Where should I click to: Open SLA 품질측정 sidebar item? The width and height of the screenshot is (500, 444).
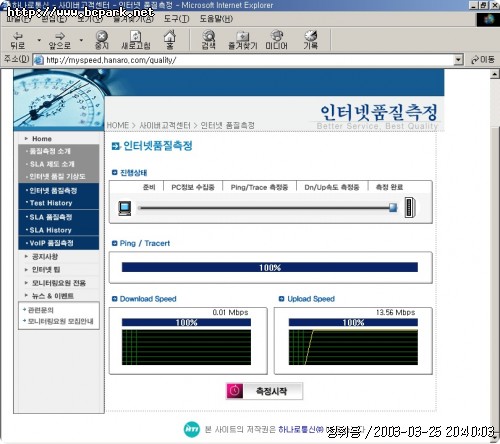(51, 217)
